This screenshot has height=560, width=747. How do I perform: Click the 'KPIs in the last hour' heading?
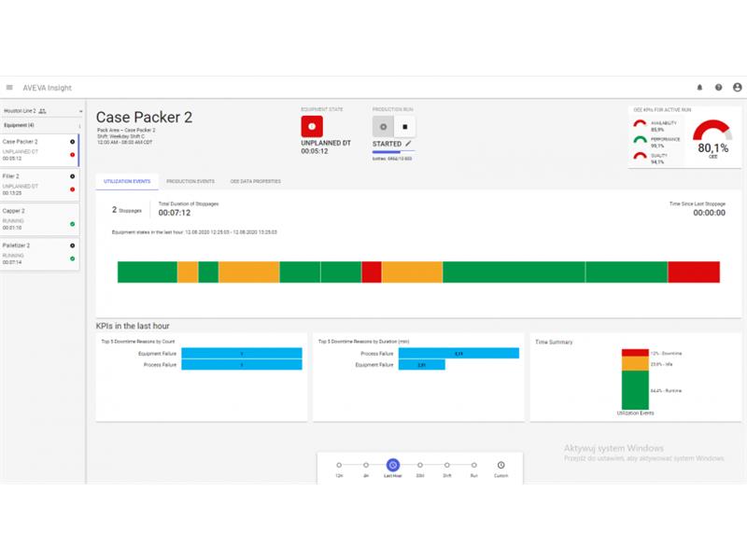point(133,326)
